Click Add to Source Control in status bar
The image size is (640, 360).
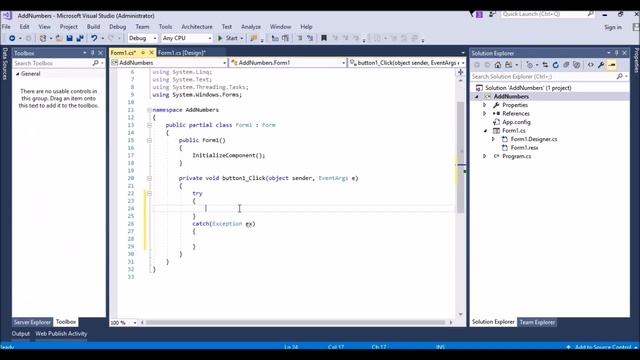click(602, 347)
